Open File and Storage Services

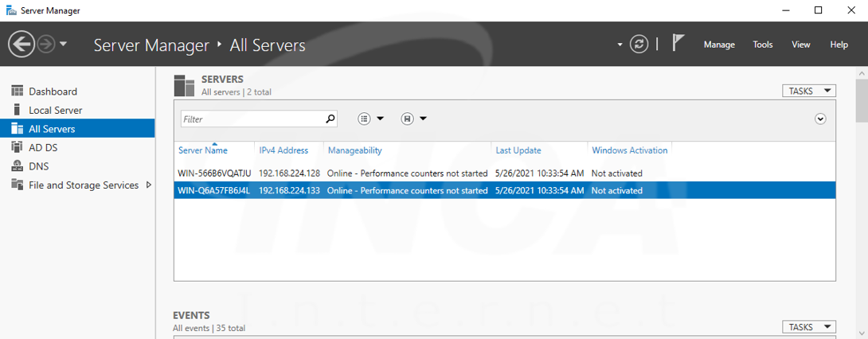[x=84, y=185]
